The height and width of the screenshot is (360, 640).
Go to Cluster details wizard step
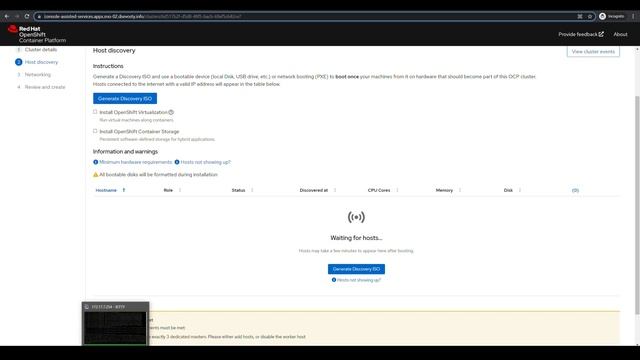41,50
